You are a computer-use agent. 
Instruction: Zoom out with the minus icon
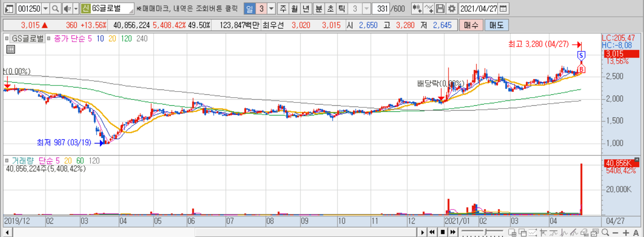coord(615,233)
